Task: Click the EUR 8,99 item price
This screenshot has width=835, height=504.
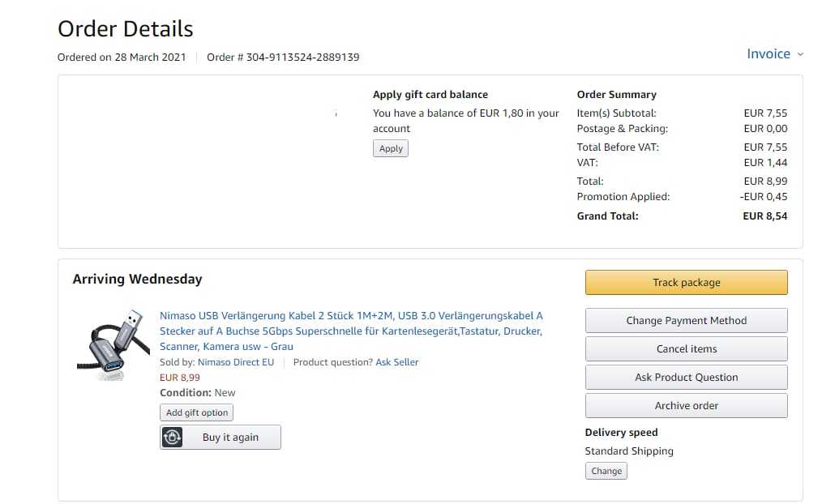Action: pos(180,378)
